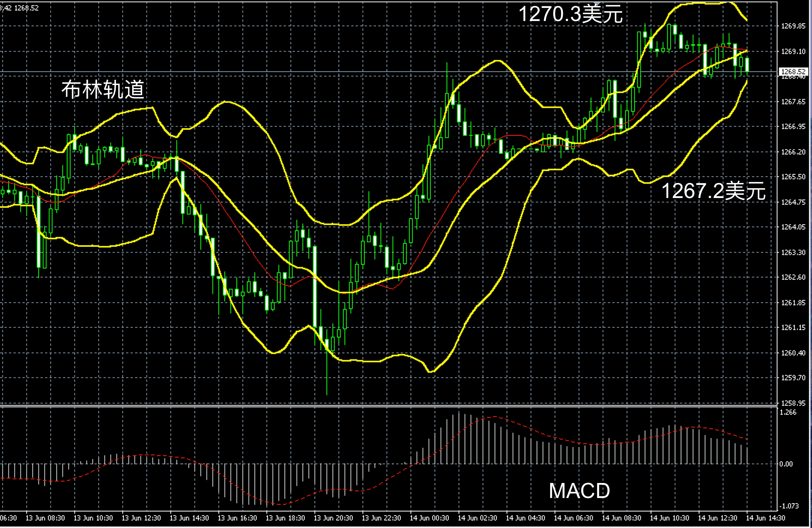
Task: Select the 1264.05 price scale value
Action: click(x=793, y=227)
